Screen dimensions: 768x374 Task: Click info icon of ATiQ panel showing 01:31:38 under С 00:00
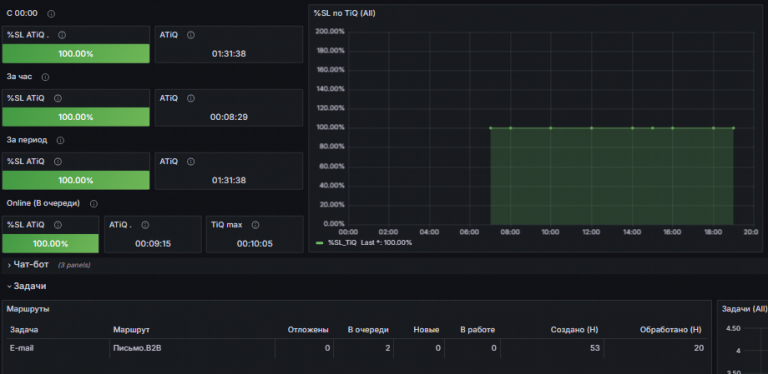[191, 35]
